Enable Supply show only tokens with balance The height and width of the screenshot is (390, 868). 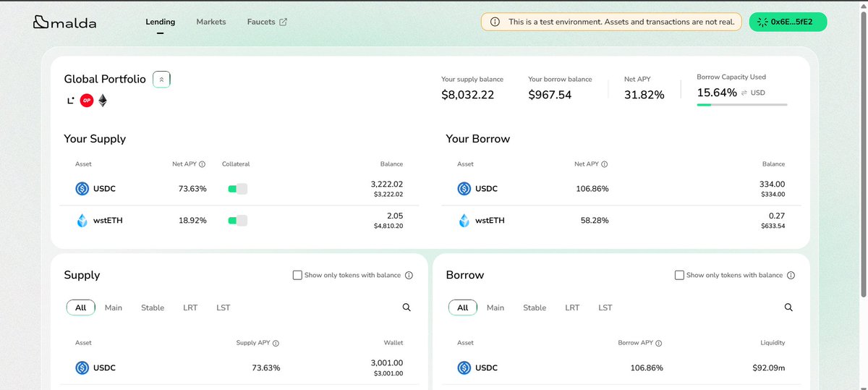[x=297, y=275]
